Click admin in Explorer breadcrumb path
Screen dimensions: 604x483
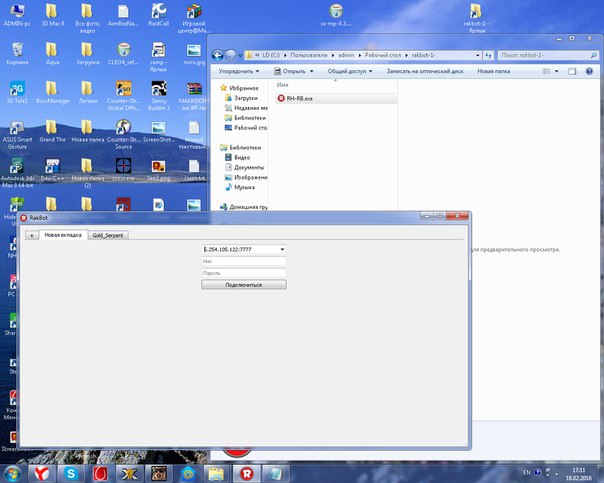click(x=346, y=55)
